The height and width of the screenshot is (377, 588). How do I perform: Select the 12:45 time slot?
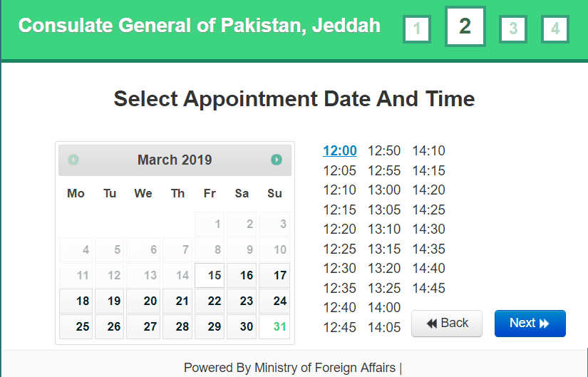[x=340, y=328]
